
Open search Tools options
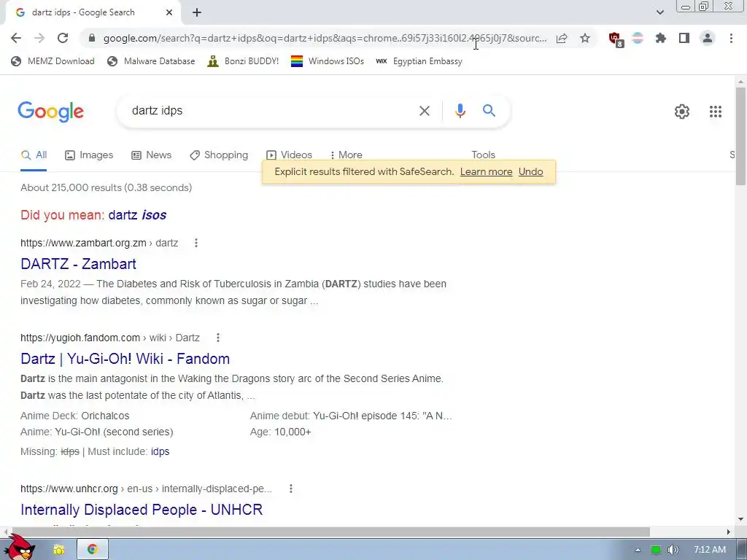pos(483,155)
